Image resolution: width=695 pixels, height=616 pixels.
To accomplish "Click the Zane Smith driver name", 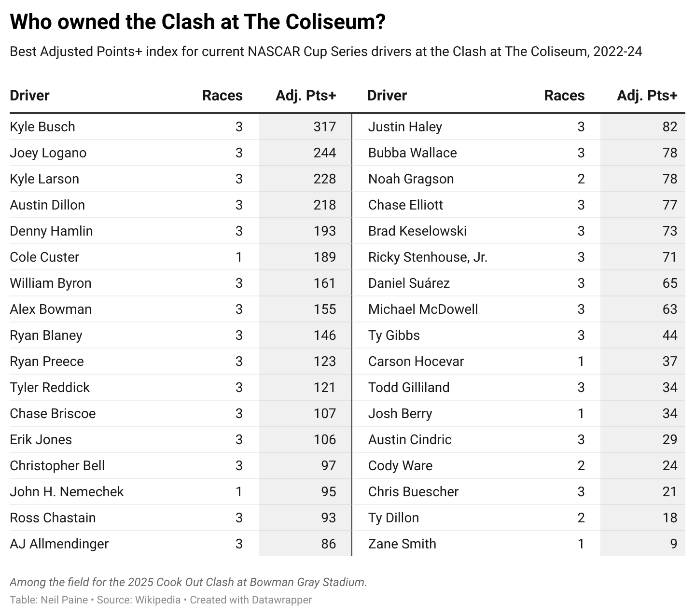I will 402,544.
